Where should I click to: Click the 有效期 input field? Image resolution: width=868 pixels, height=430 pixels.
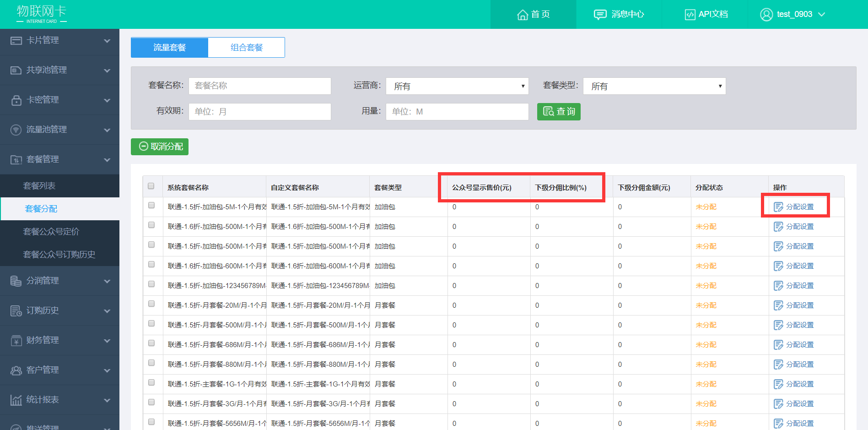tap(260, 112)
